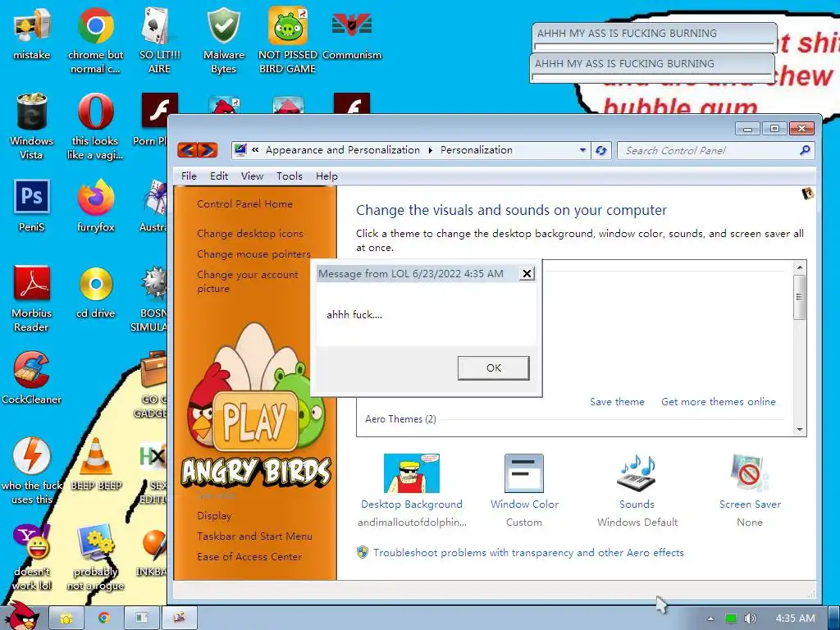
Task: Open Display in the sidebar
Action: (214, 516)
